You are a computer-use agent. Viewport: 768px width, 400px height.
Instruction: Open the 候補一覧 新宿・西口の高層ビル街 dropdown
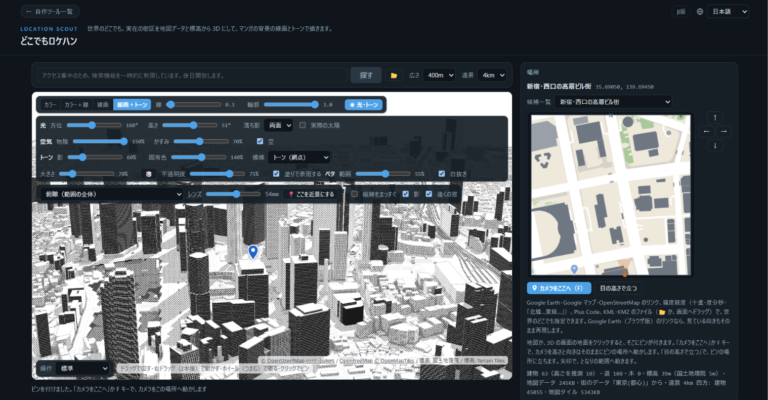[x=613, y=102]
